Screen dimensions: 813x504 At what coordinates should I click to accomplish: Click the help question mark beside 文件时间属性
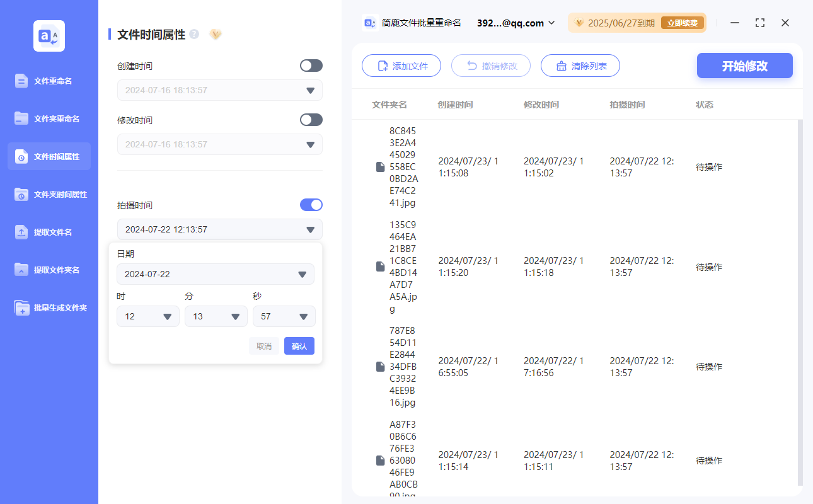click(194, 34)
